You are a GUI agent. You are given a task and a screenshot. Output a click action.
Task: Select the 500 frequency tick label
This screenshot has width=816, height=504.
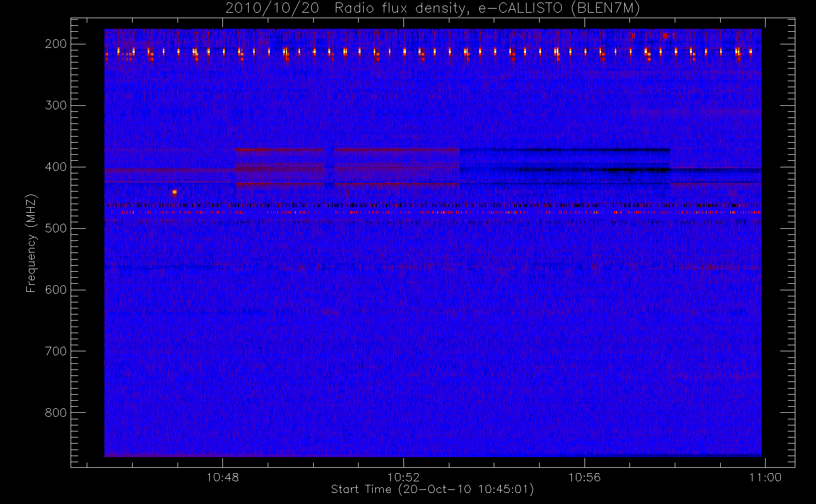(56, 228)
